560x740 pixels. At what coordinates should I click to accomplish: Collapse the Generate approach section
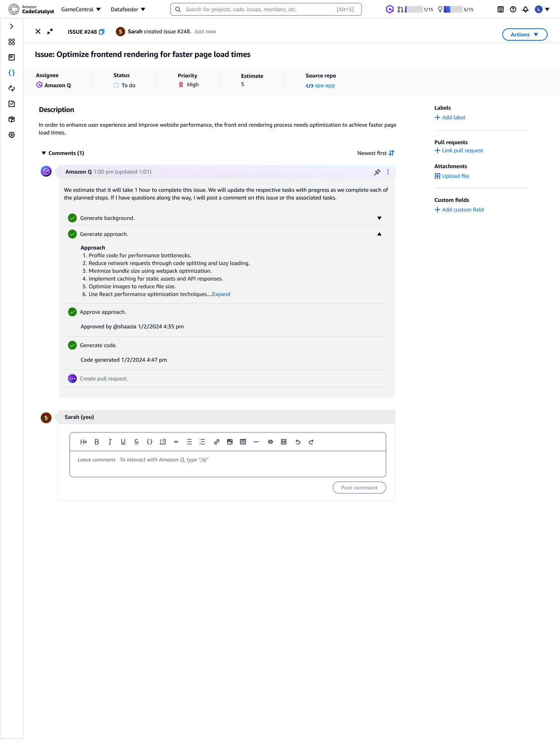tap(379, 234)
